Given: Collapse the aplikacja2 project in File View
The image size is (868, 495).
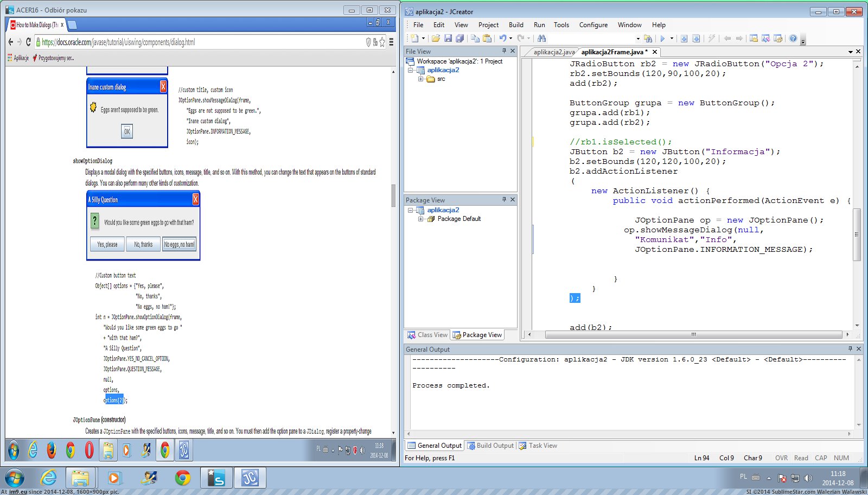Looking at the screenshot, I should (x=411, y=70).
